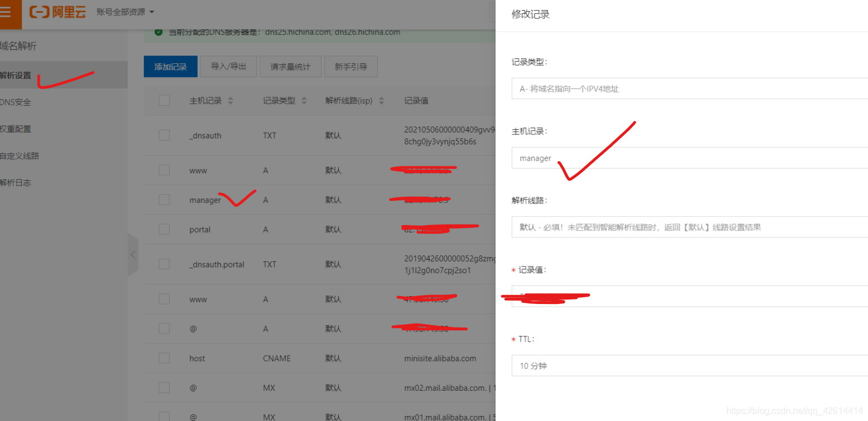Click the 修改记录 panel title

click(530, 15)
